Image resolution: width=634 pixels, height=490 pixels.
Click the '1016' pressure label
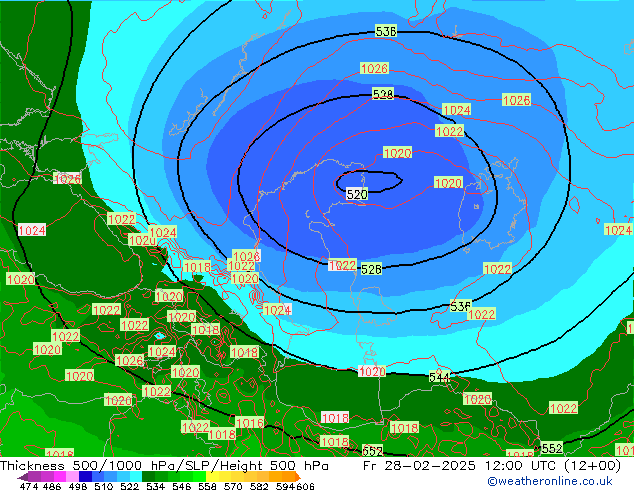pos(249,423)
